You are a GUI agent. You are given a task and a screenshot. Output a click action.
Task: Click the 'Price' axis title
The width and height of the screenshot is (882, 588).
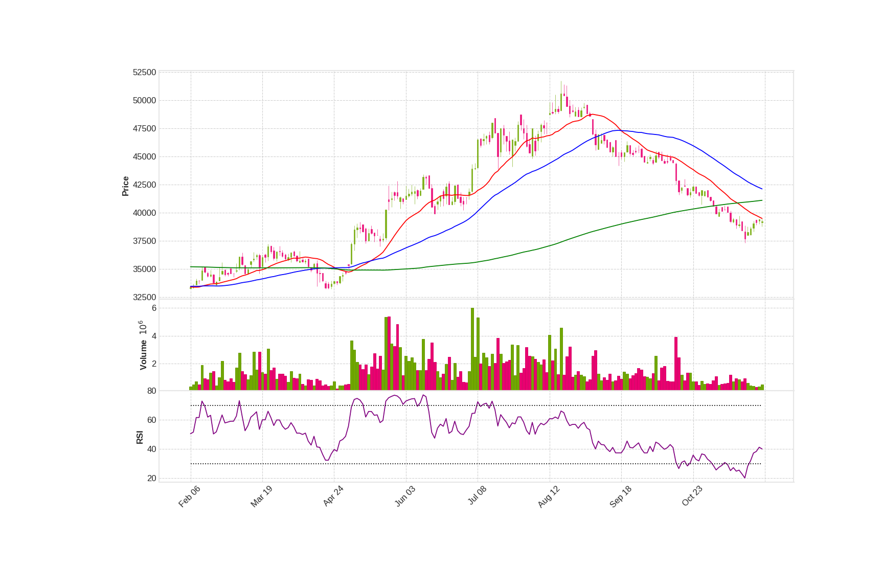click(x=125, y=186)
